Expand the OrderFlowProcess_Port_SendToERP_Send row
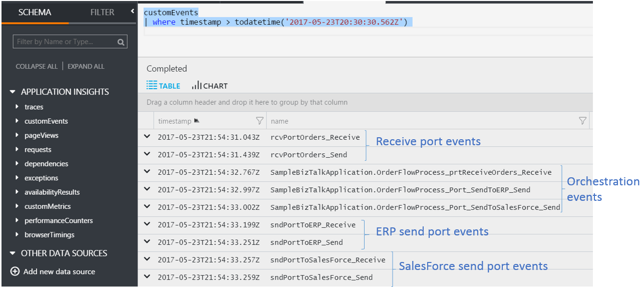This screenshot has width=644, height=287. point(147,189)
